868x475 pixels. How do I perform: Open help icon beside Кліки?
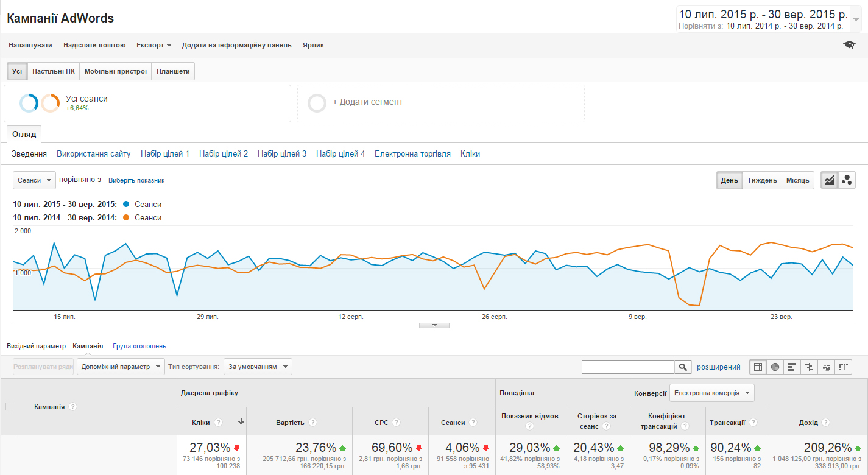click(218, 422)
